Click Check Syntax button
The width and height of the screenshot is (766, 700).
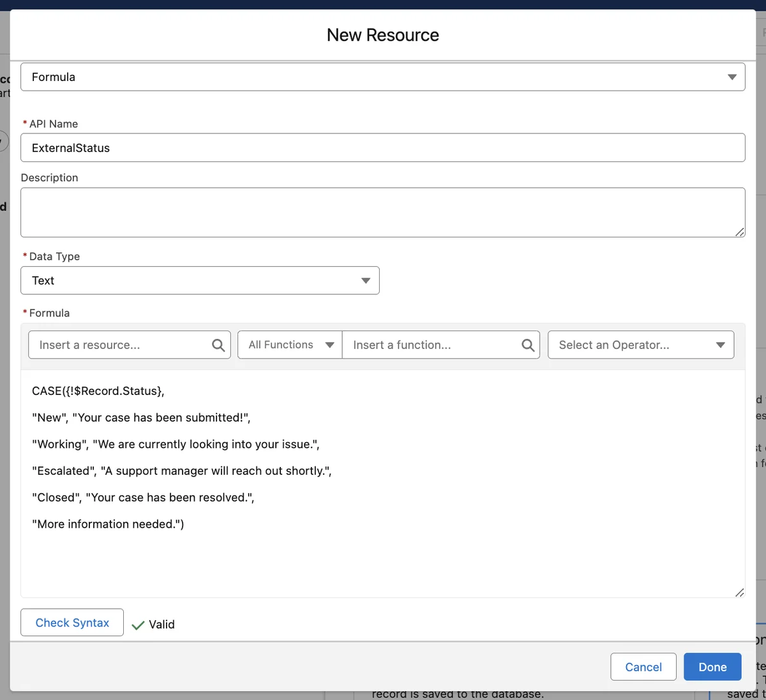click(x=72, y=623)
